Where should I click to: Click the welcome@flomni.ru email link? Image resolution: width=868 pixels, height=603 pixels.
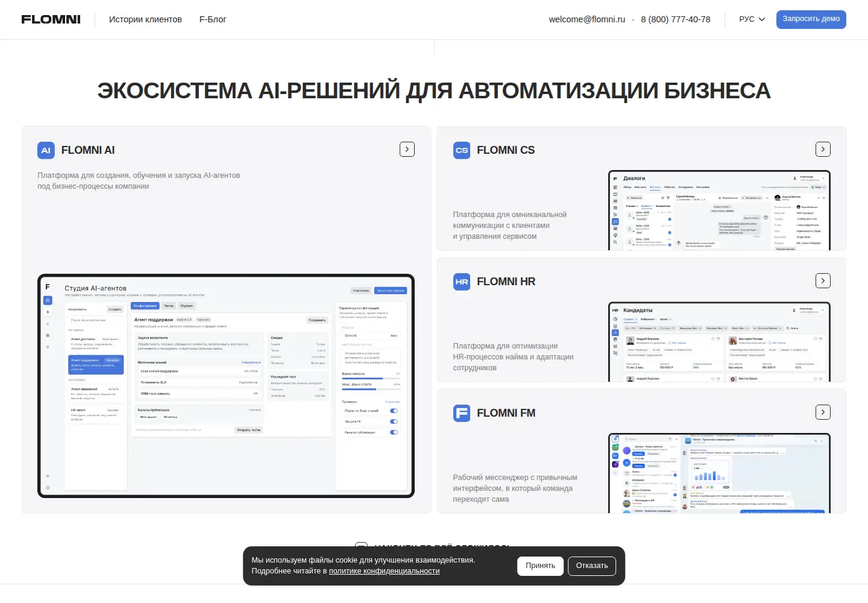point(587,19)
